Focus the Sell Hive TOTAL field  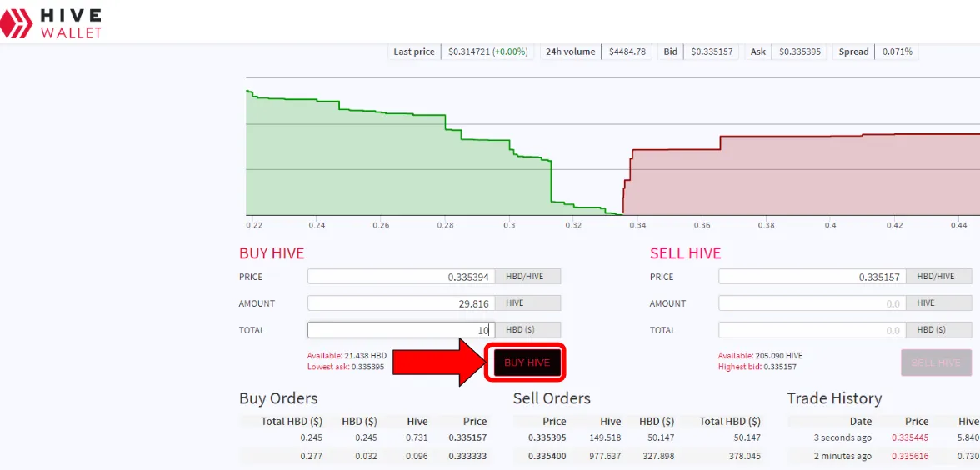coord(812,330)
